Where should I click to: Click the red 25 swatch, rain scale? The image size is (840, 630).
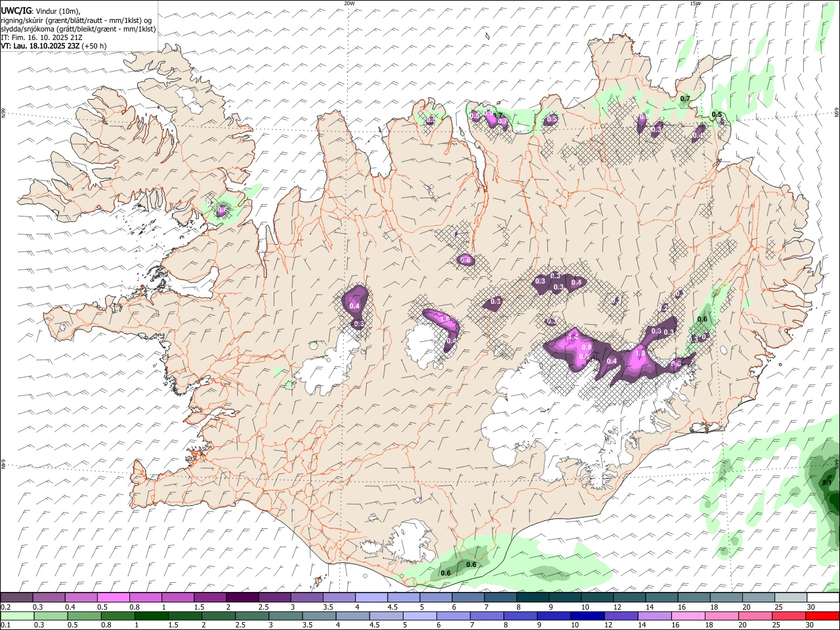pyautogui.click(x=788, y=616)
